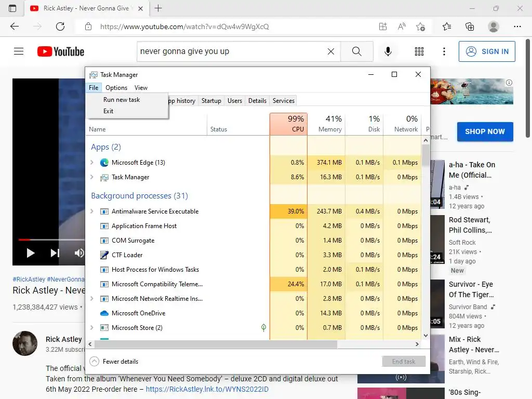Open tab actions menu icon
Image resolution: width=532 pixels, height=399 pixels.
point(12,8)
